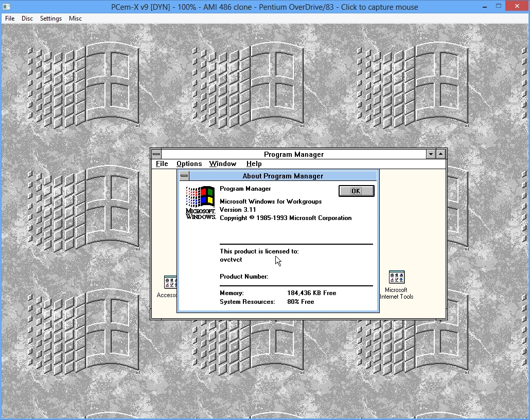Viewport: 530px width, 420px height.
Task: Click the '80% Free' system resources value
Action: 301,302
